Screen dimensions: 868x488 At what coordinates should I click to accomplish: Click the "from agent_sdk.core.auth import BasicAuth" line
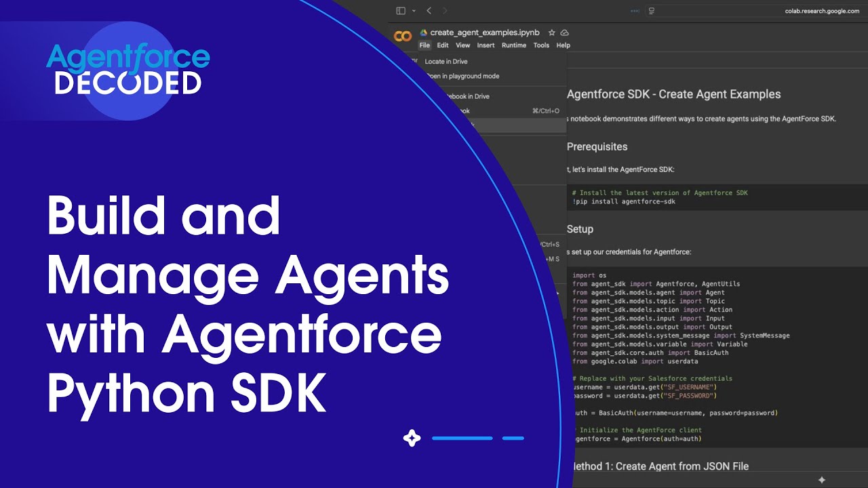650,352
